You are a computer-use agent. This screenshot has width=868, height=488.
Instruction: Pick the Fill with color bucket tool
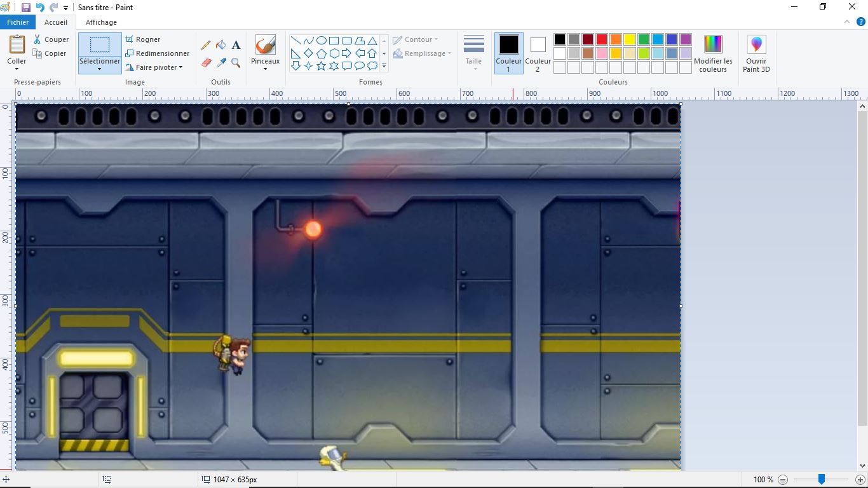tap(221, 45)
